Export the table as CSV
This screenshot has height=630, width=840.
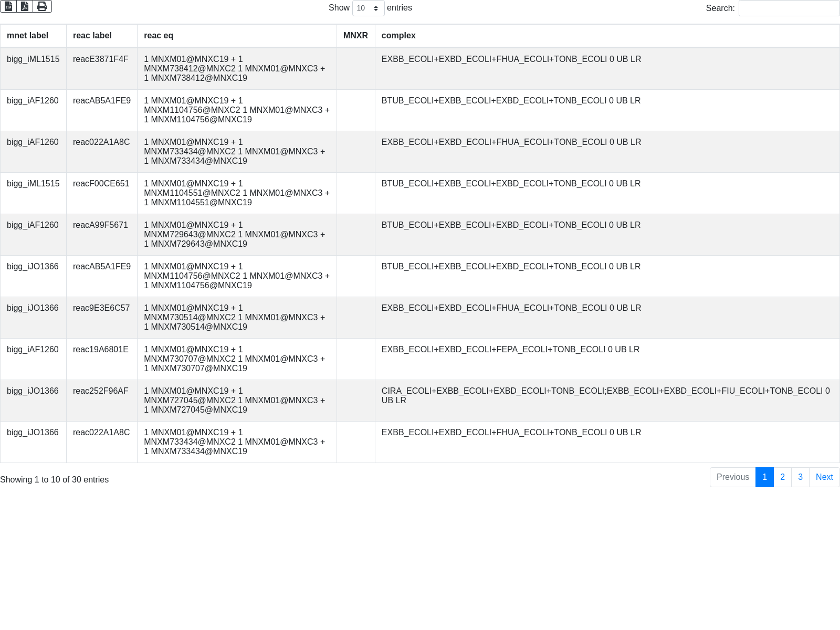click(x=8, y=6)
